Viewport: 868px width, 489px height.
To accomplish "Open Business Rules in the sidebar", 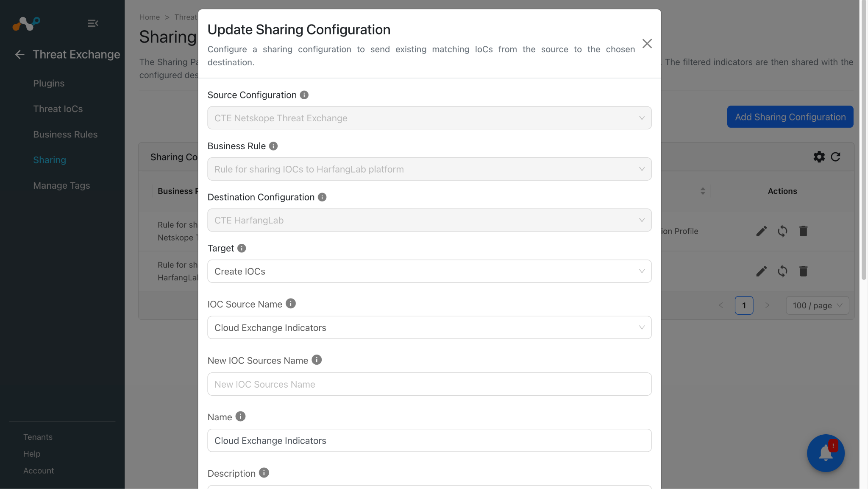I will pos(65,134).
